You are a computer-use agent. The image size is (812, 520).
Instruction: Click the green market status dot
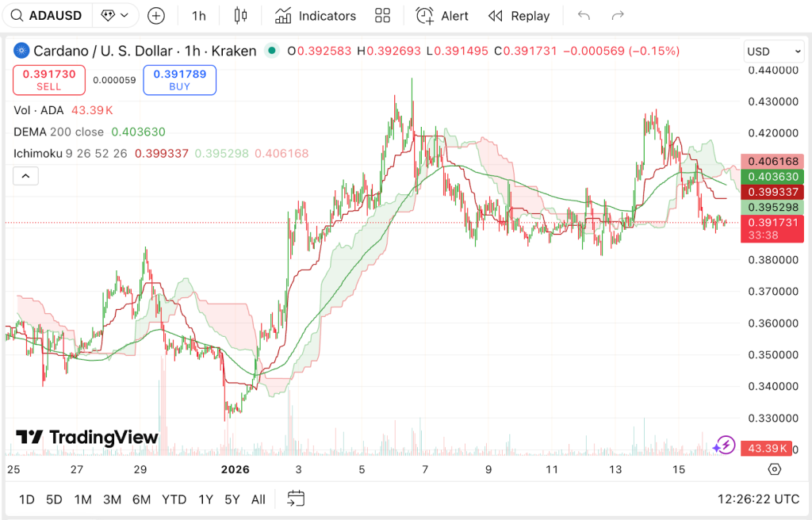(x=272, y=51)
